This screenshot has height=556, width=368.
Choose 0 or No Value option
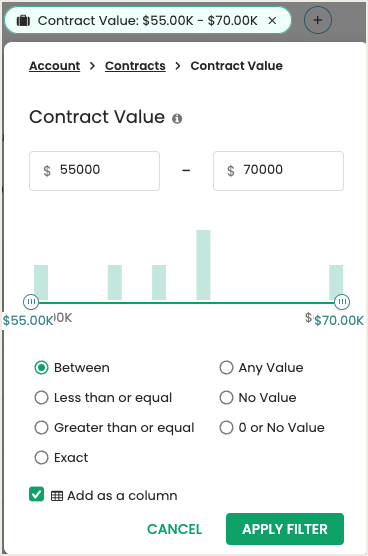tap(226, 428)
